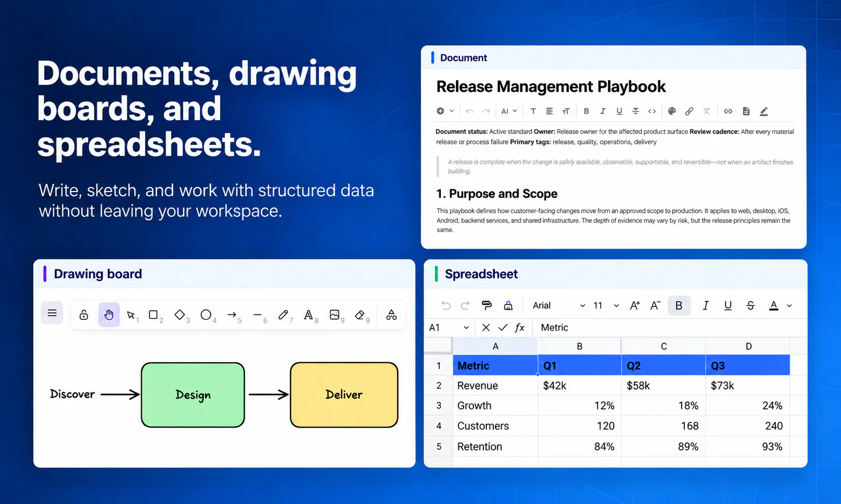This screenshot has width=841, height=504.
Task: Click the Discover label on the canvas
Action: 72,394
